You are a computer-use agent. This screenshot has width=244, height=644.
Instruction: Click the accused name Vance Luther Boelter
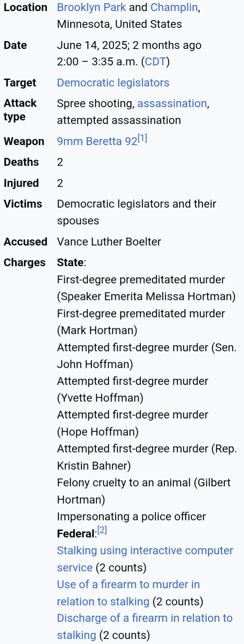[109, 241]
